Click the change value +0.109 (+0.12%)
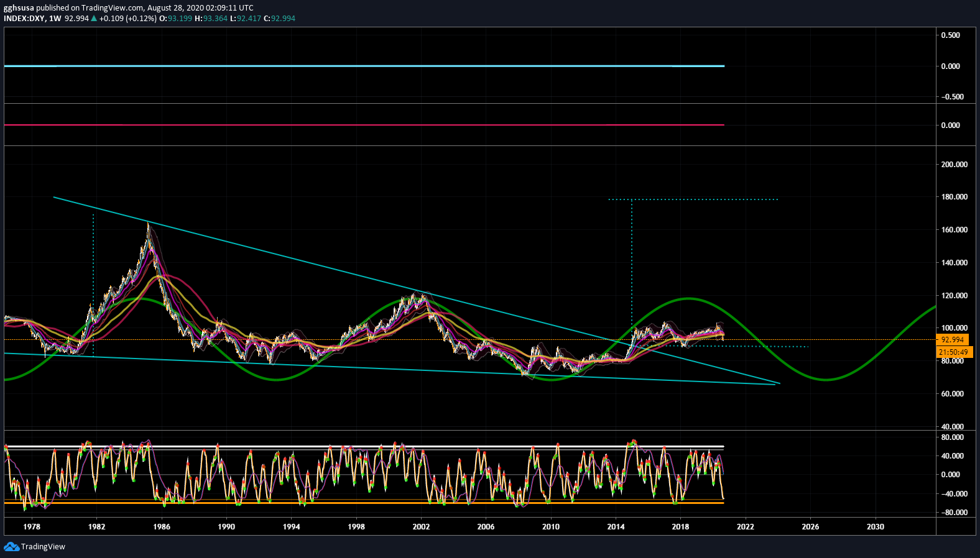 (128, 19)
